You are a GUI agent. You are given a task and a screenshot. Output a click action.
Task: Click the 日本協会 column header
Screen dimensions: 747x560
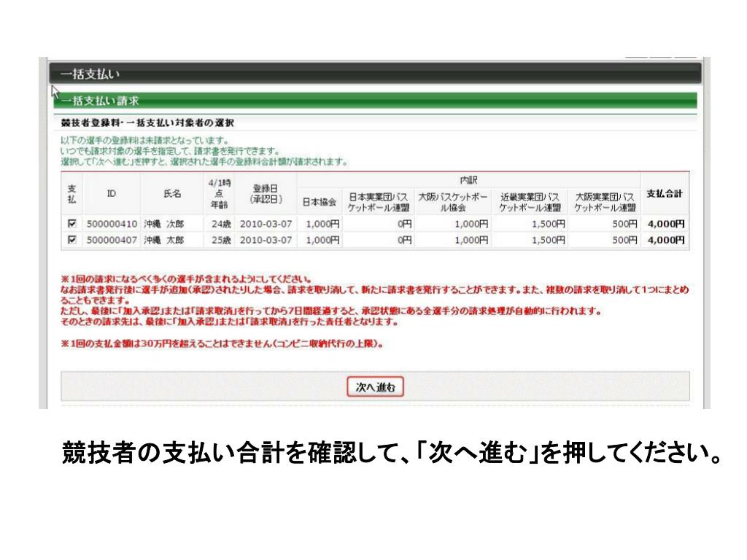pos(320,202)
